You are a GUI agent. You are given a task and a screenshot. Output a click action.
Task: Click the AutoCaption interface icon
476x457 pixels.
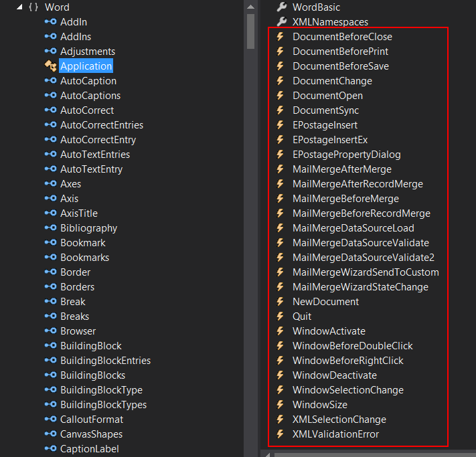pyautogui.click(x=50, y=80)
